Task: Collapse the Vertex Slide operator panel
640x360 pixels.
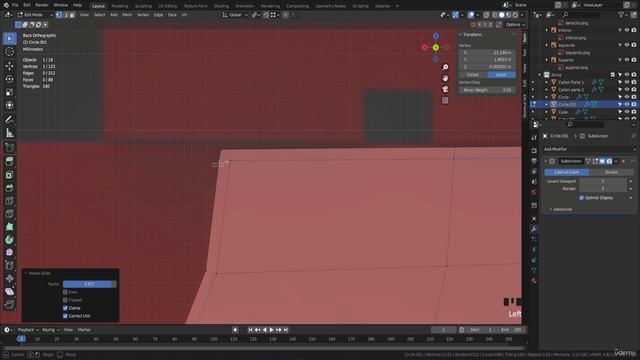Action: click(38, 273)
